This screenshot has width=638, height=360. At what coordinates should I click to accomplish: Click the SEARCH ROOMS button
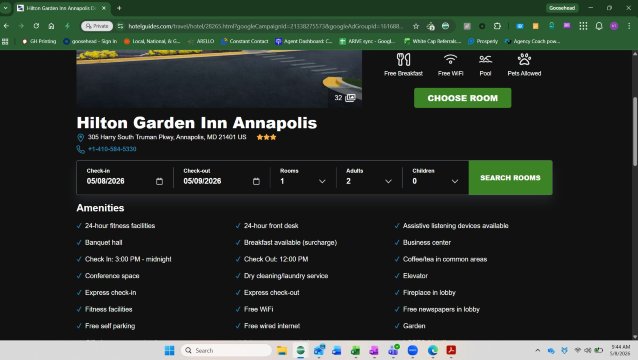tap(510, 177)
